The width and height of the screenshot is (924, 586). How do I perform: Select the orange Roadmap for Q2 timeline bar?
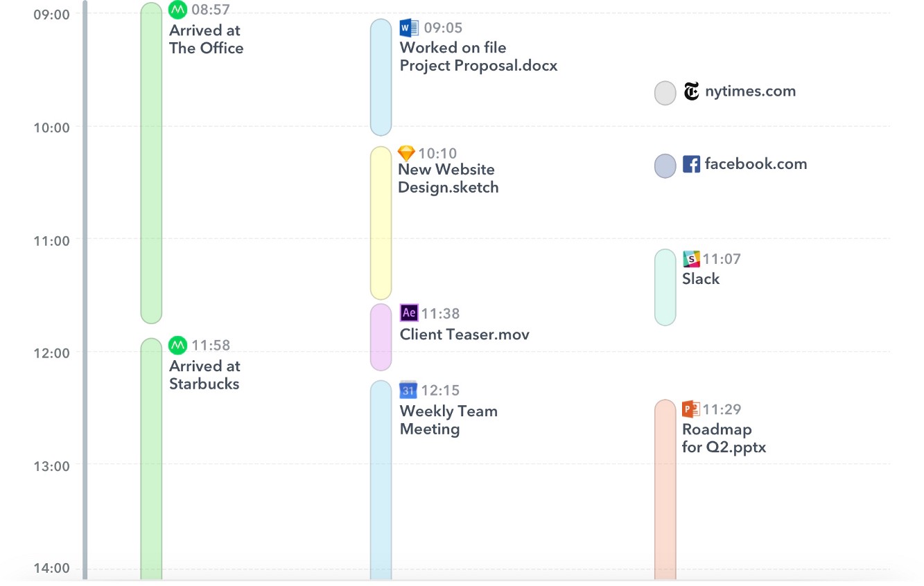coord(665,488)
